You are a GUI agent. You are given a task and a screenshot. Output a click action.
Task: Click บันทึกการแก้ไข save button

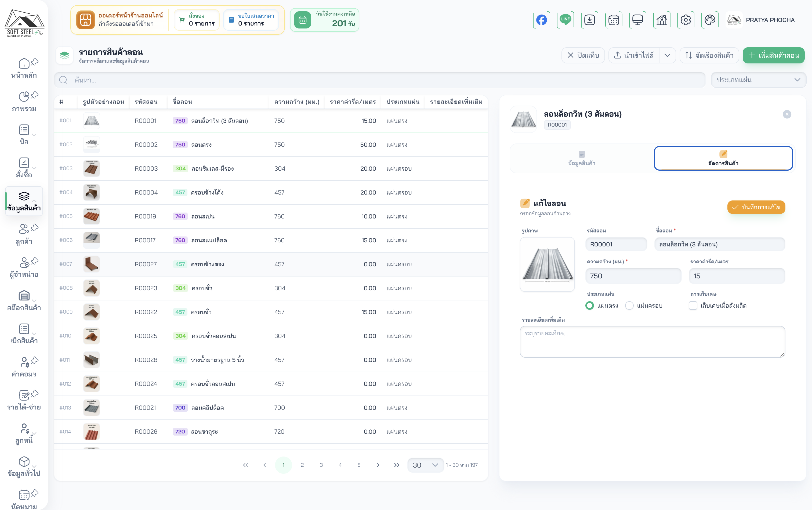point(756,207)
